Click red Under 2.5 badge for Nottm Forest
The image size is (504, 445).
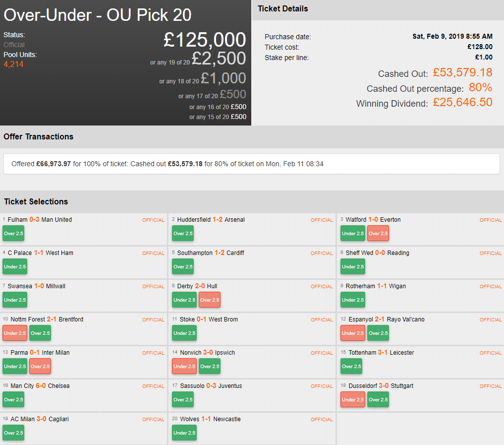(x=15, y=333)
